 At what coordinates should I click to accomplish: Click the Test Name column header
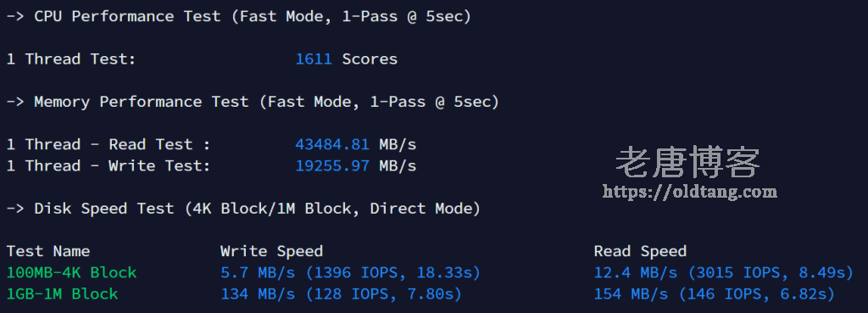(48, 252)
